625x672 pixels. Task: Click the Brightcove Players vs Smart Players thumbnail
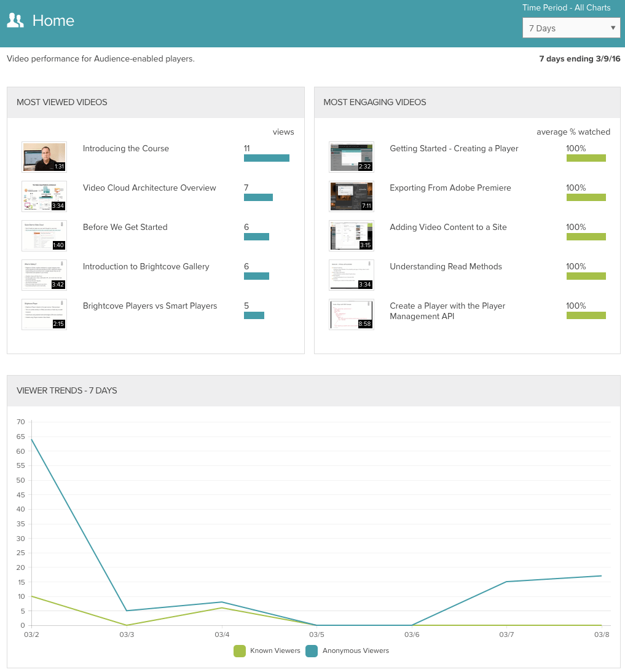[44, 315]
